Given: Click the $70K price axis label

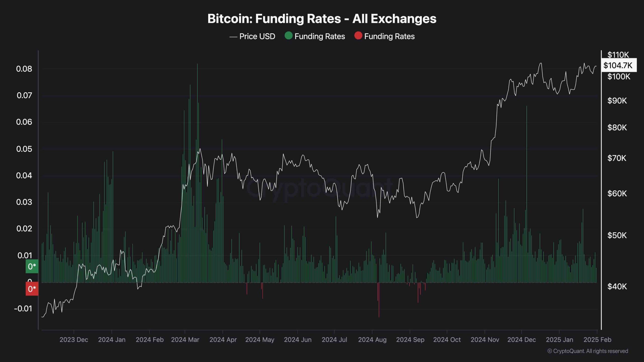Looking at the screenshot, I should [617, 158].
